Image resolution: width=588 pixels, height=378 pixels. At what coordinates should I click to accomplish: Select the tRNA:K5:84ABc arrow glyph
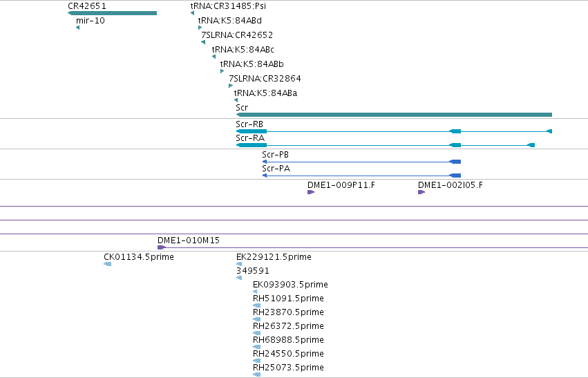[x=214, y=57]
